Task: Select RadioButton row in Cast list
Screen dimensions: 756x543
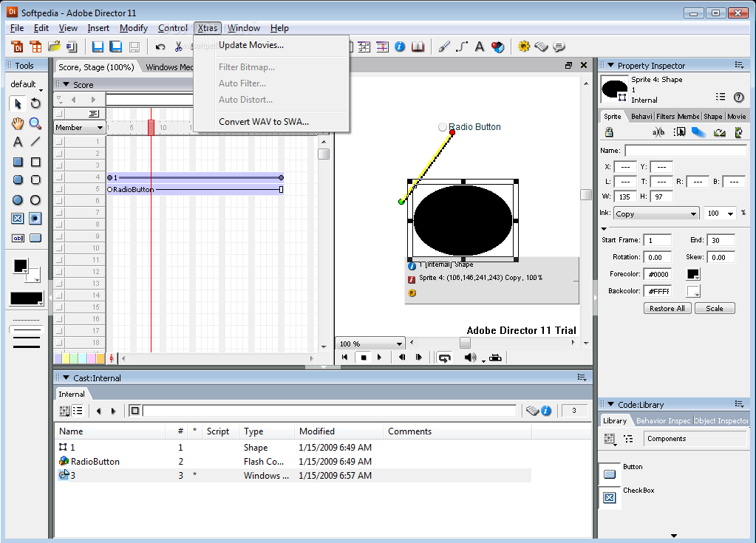Action: pos(294,461)
